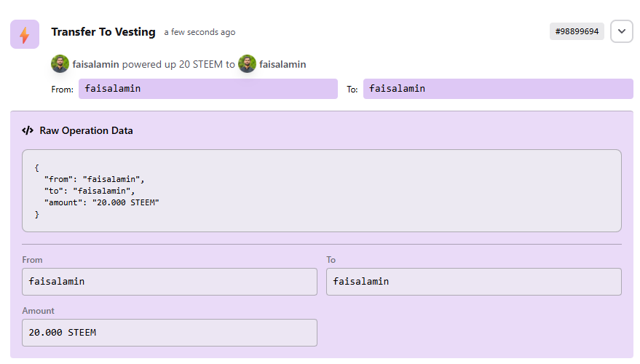The image size is (640, 364).
Task: Open block number #98899694
Action: click(577, 31)
